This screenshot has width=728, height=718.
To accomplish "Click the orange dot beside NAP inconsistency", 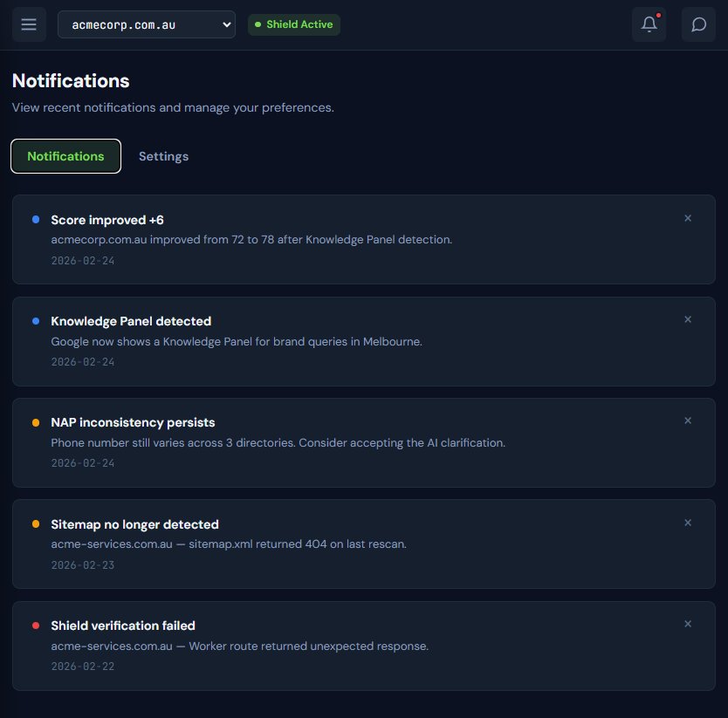I will tap(36, 422).
